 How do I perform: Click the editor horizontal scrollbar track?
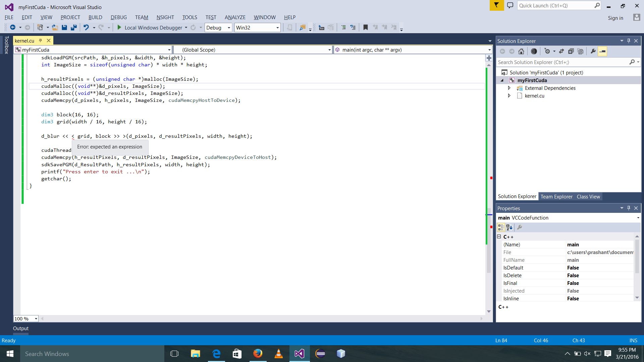coord(262,319)
